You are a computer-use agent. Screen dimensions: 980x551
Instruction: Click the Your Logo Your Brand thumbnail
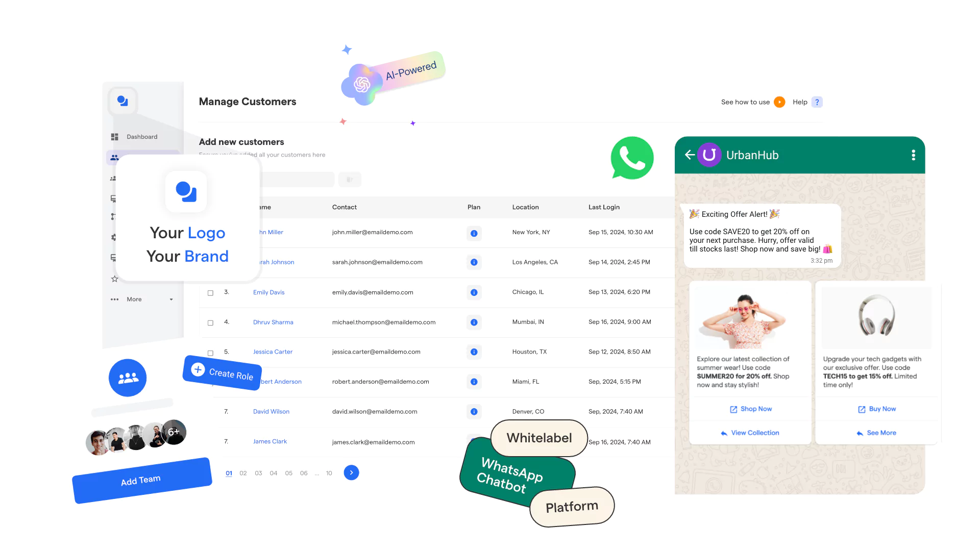tap(187, 219)
